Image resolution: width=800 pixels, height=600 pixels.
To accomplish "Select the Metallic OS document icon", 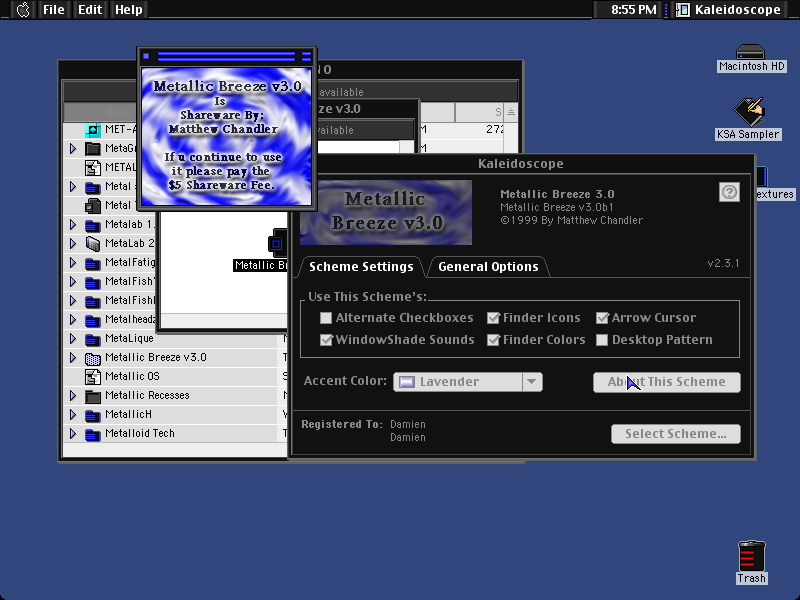I will pos(92,377).
